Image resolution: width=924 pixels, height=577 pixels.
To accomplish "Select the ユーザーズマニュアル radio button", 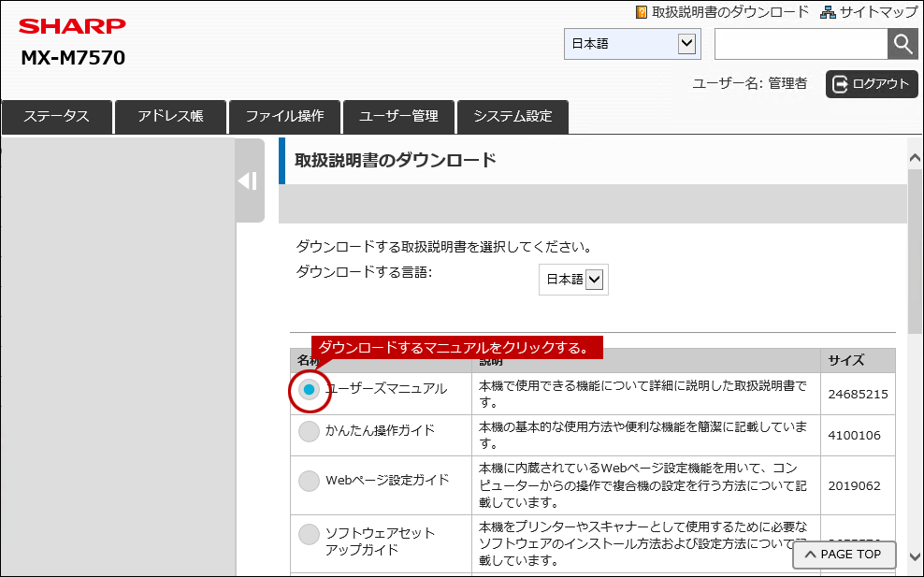I will [x=309, y=390].
